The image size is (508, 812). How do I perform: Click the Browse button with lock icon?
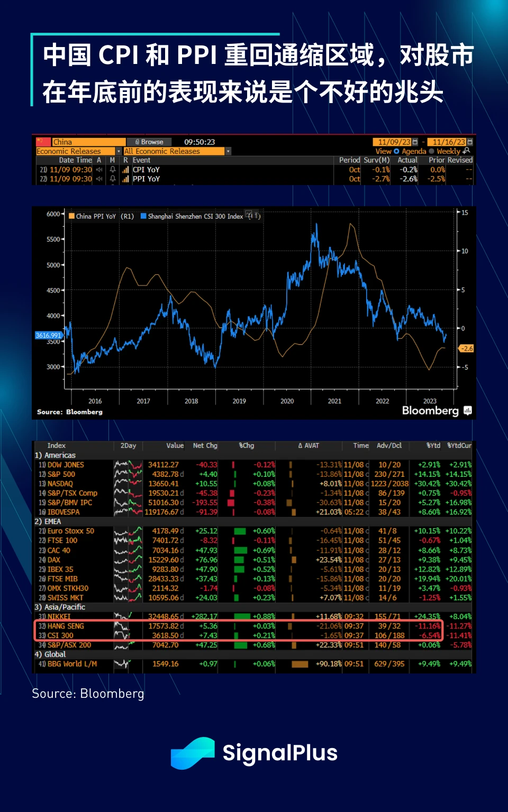coord(149,142)
